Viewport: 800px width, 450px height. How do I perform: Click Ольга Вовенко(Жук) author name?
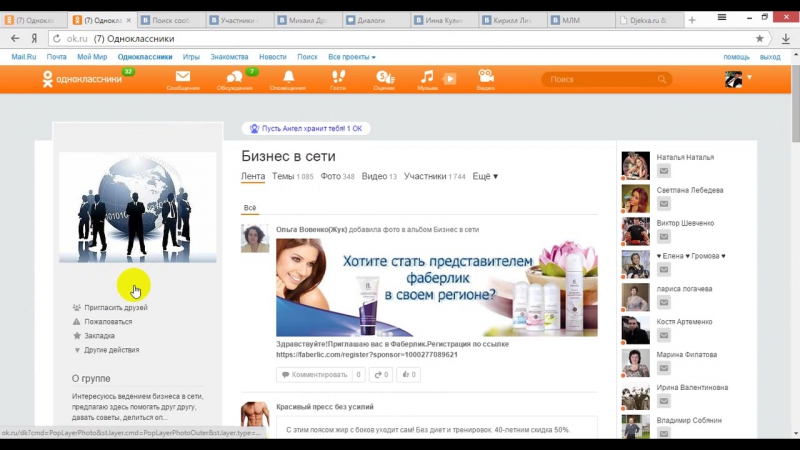click(x=311, y=230)
